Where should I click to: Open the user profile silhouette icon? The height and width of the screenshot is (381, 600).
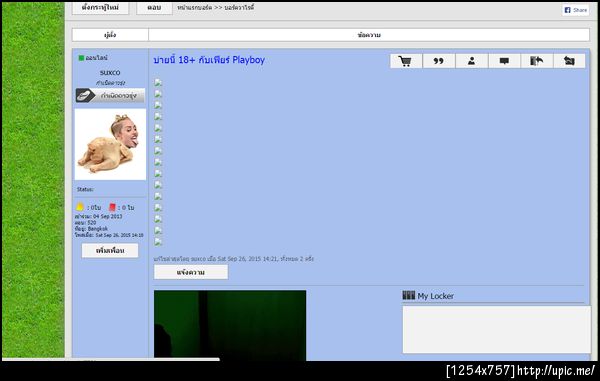471,60
